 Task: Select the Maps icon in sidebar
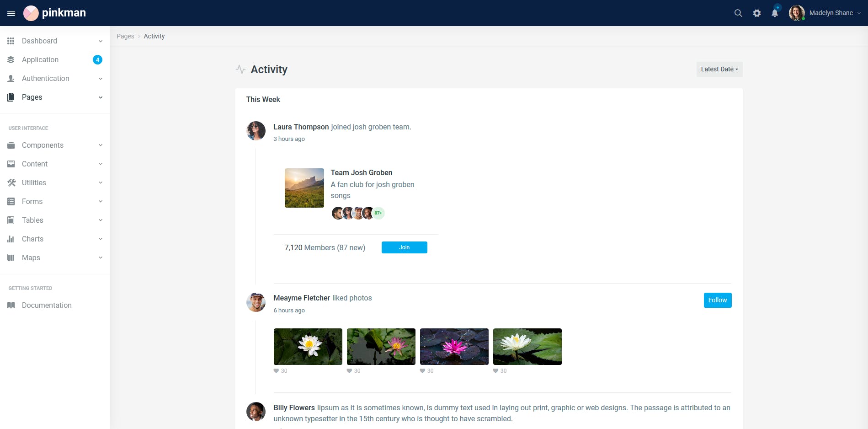(x=11, y=257)
